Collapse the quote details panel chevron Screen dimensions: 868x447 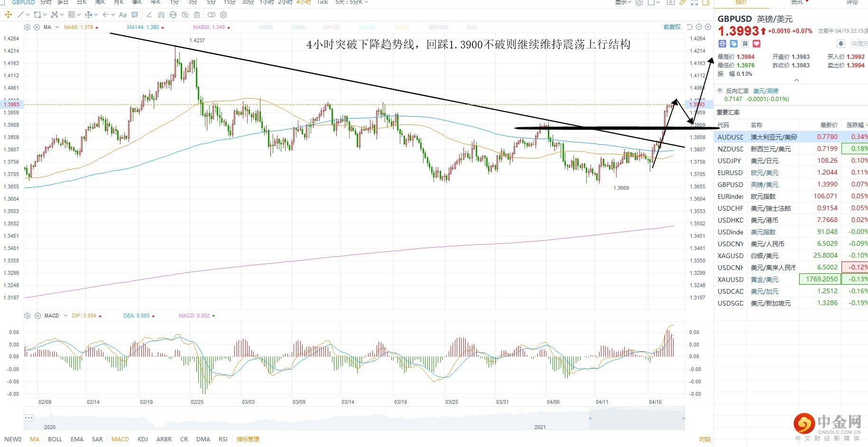[796, 80]
